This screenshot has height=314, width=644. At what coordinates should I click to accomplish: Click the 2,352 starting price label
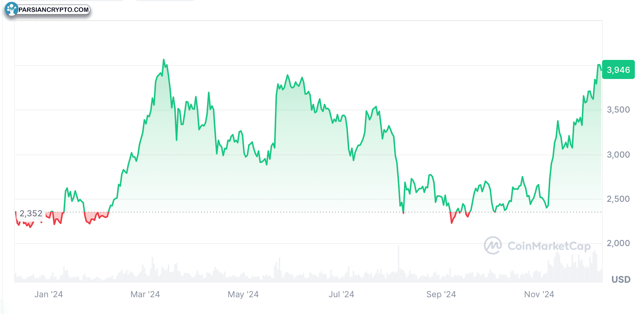(31, 214)
